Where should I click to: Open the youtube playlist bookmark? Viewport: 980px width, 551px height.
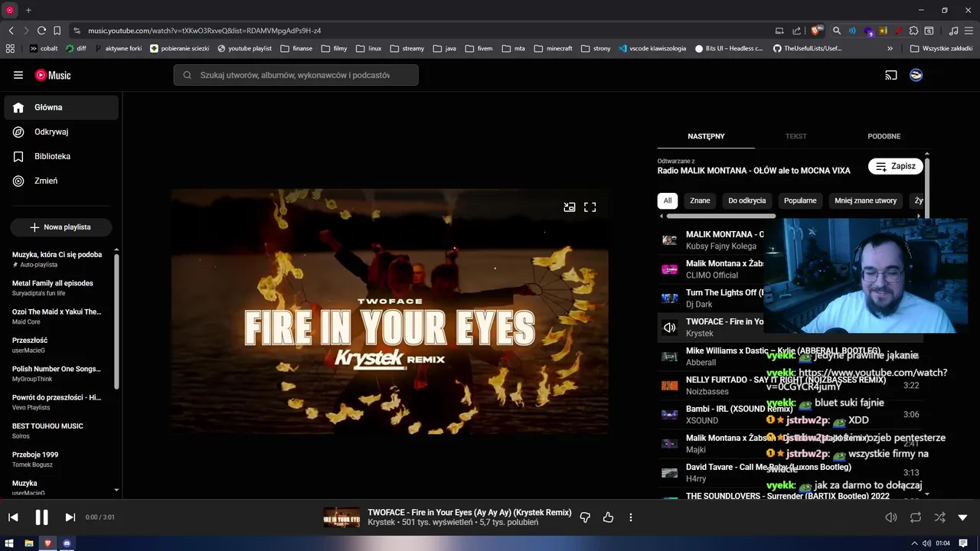point(245,48)
